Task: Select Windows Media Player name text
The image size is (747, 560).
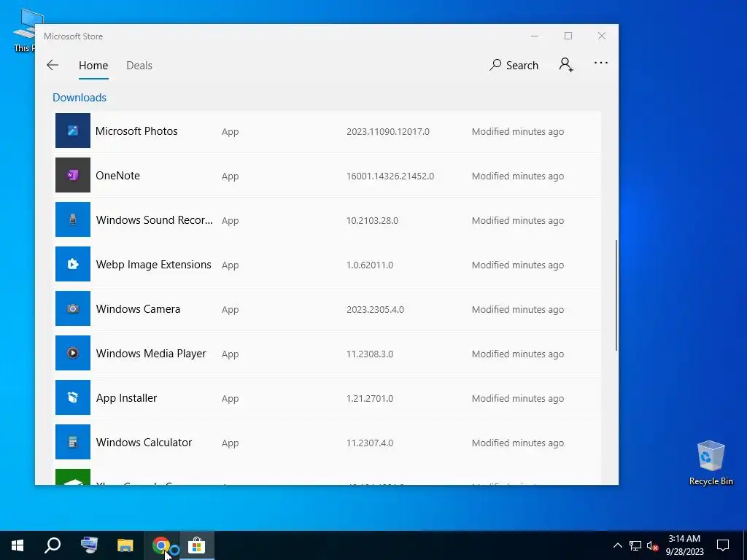Action: pos(151,354)
